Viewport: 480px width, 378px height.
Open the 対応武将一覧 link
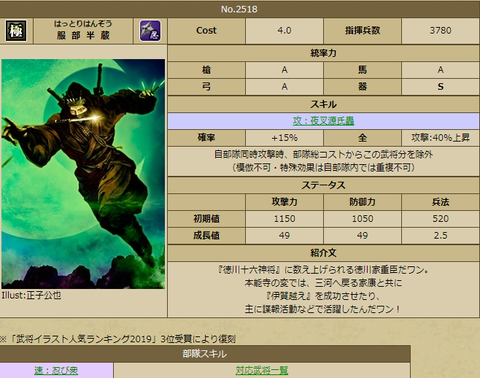click(262, 371)
